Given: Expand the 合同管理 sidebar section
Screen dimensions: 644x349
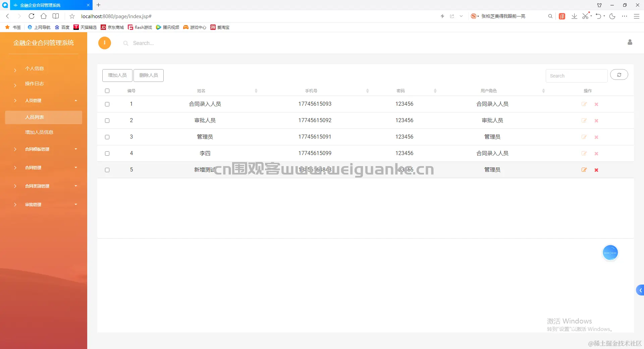Looking at the screenshot, I should click(44, 167).
